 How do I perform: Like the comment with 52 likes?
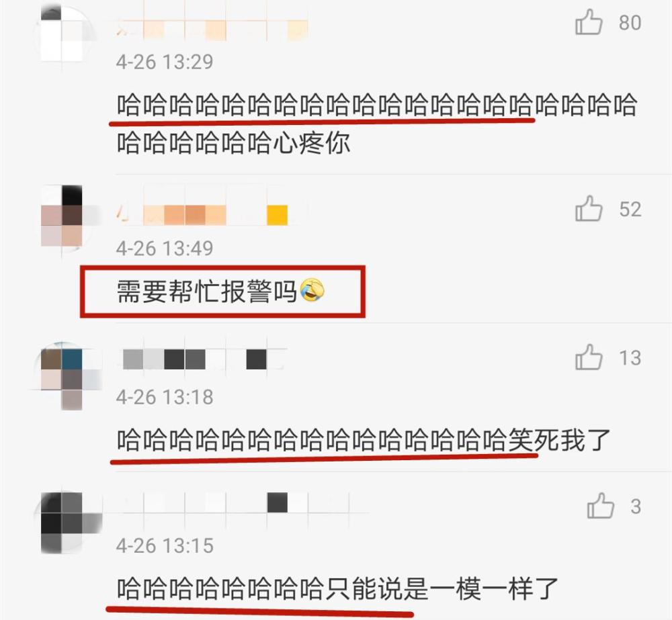(589, 209)
